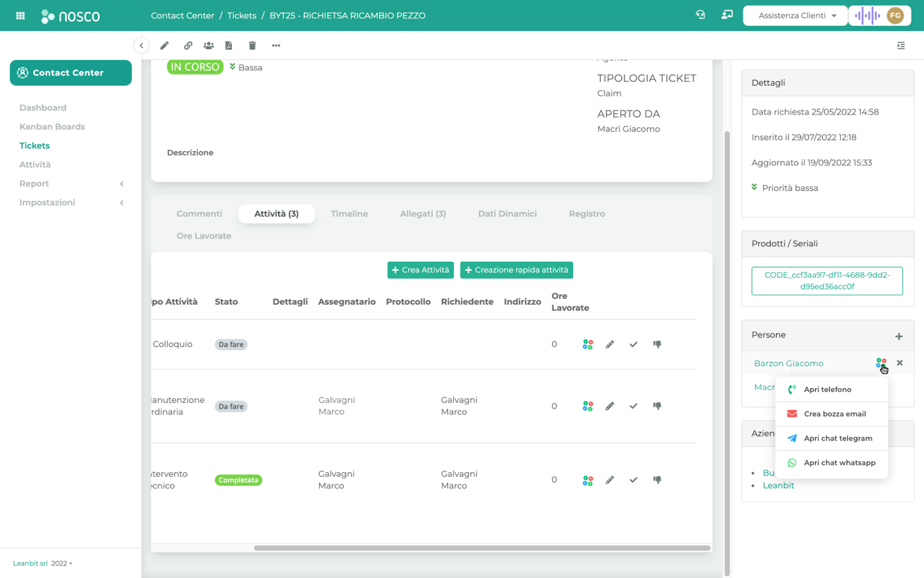This screenshot has height=578, width=924.
Task: Select Apri chat whatsapp from the menu
Action: click(839, 463)
